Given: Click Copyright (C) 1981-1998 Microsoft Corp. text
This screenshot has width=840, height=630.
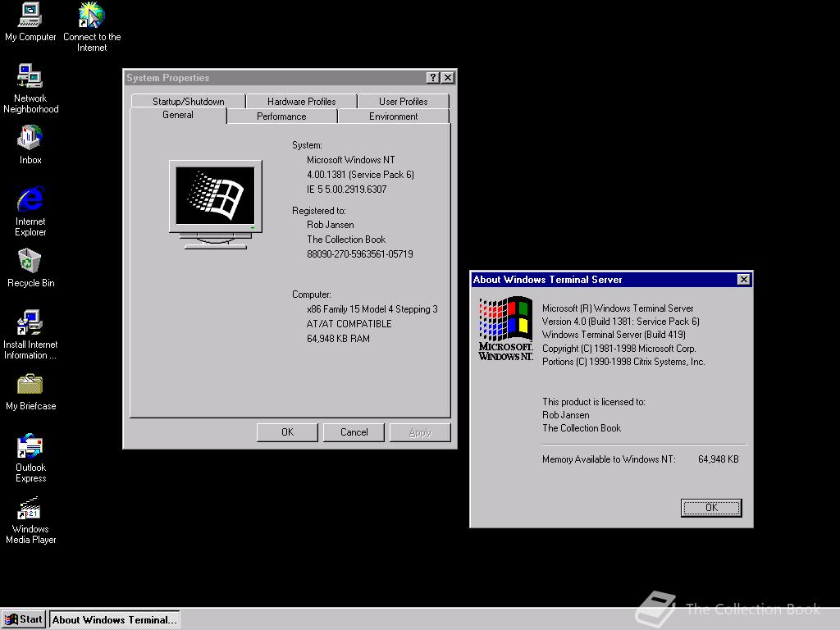Looking at the screenshot, I should pos(619,349).
